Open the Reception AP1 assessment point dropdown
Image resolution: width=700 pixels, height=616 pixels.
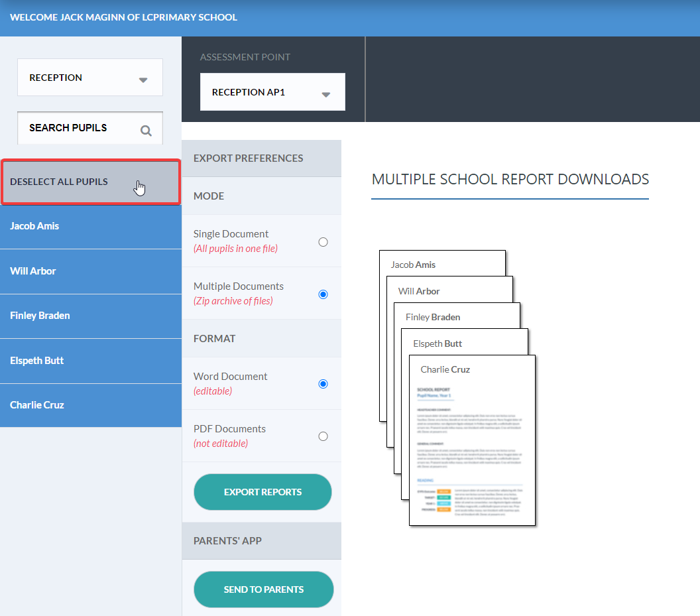pos(272,92)
